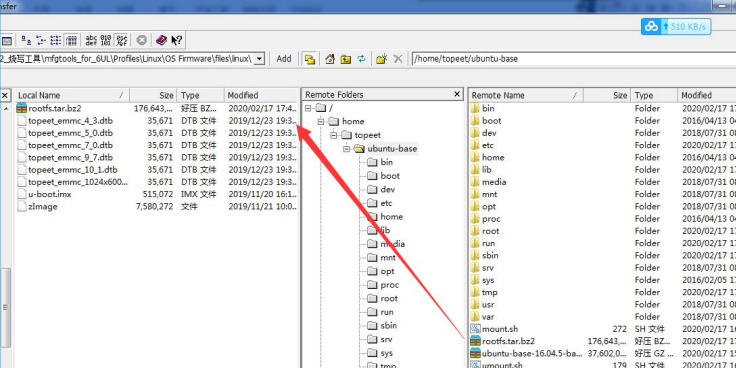Screen dimensions: 736x368
Task: Select topeet folder in tree
Action: (368, 135)
